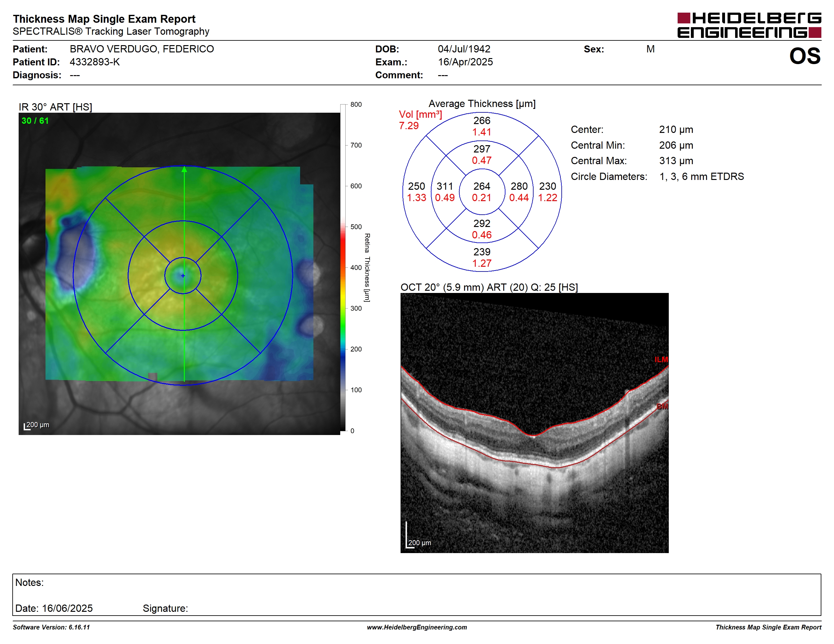Click the OS eye indicator
Image resolution: width=834 pixels, height=644 pixels.
click(805, 56)
